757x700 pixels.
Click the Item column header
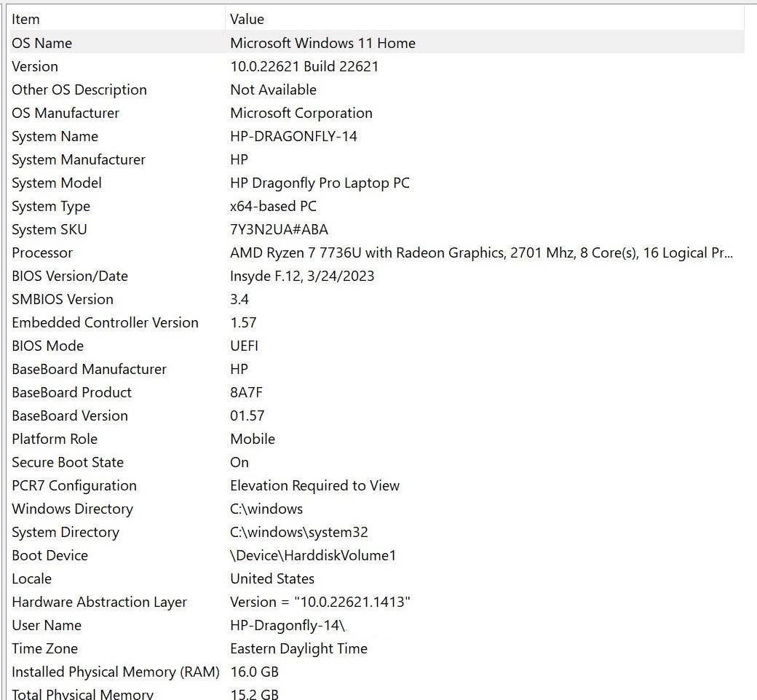pos(26,20)
